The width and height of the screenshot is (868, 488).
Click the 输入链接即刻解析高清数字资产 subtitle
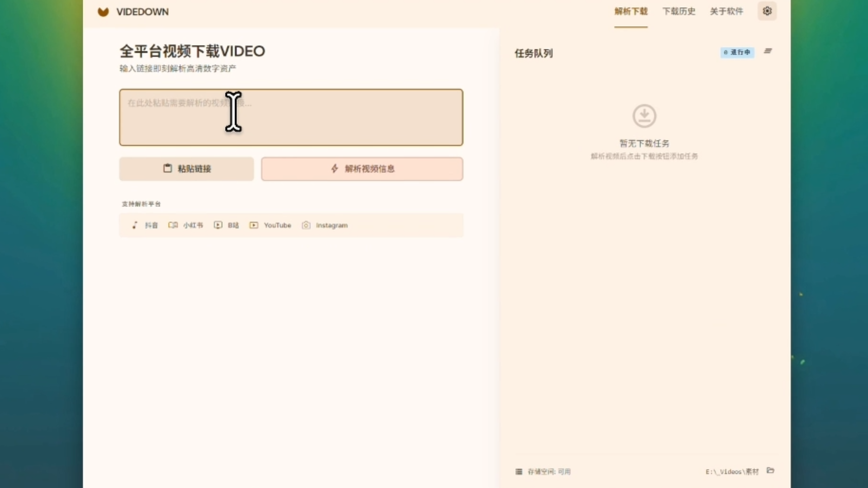pos(178,68)
